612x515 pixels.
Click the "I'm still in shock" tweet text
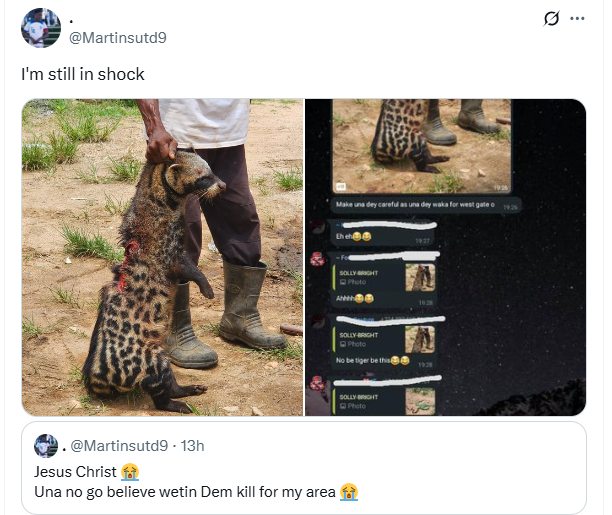tap(83, 74)
